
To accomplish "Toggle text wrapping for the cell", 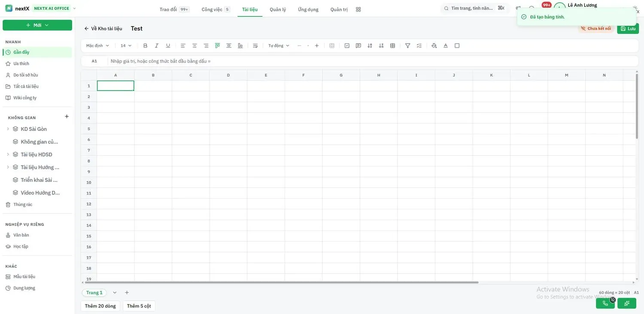I will coord(255,45).
